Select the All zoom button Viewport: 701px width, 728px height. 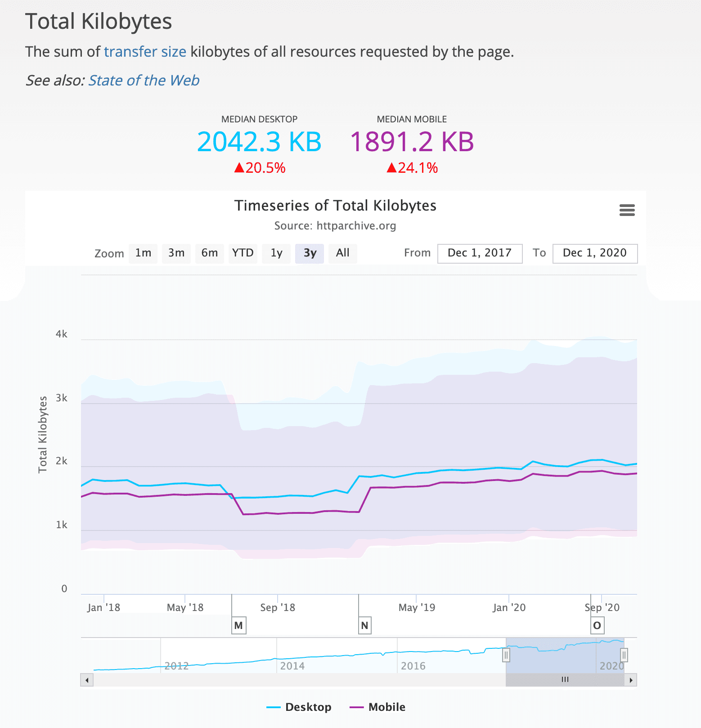pos(343,253)
